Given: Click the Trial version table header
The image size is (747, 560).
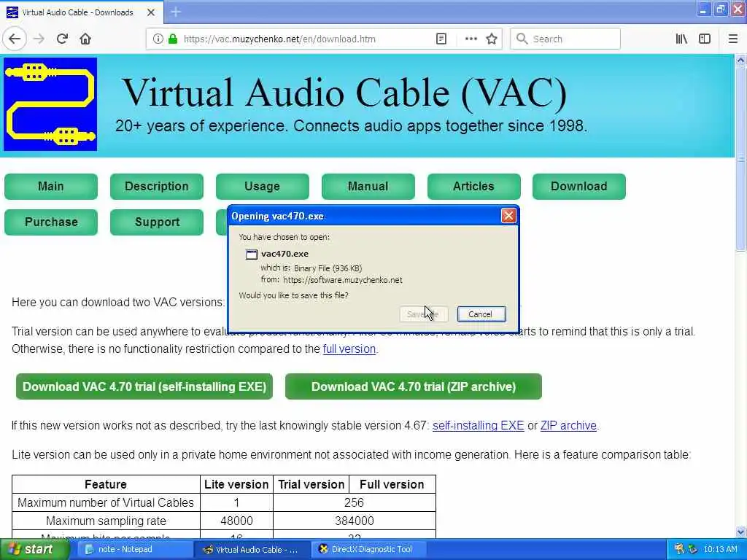Looking at the screenshot, I should click(x=311, y=484).
